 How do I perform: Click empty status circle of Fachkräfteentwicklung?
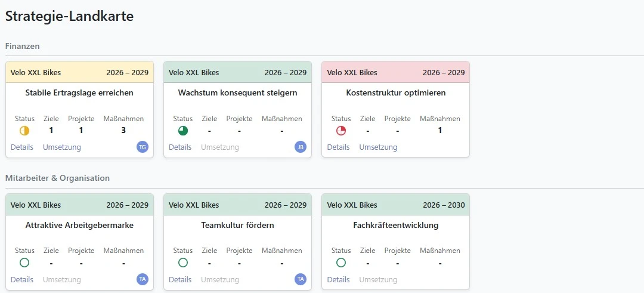pos(341,263)
